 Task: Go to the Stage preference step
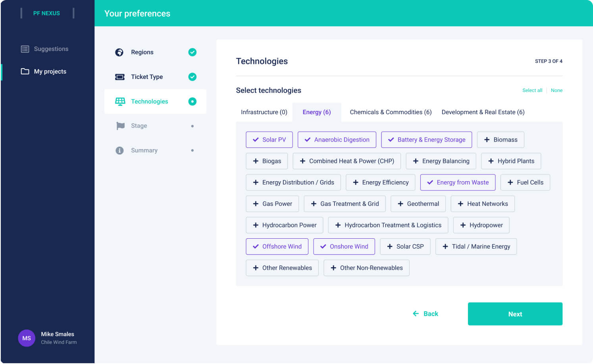coord(155,126)
